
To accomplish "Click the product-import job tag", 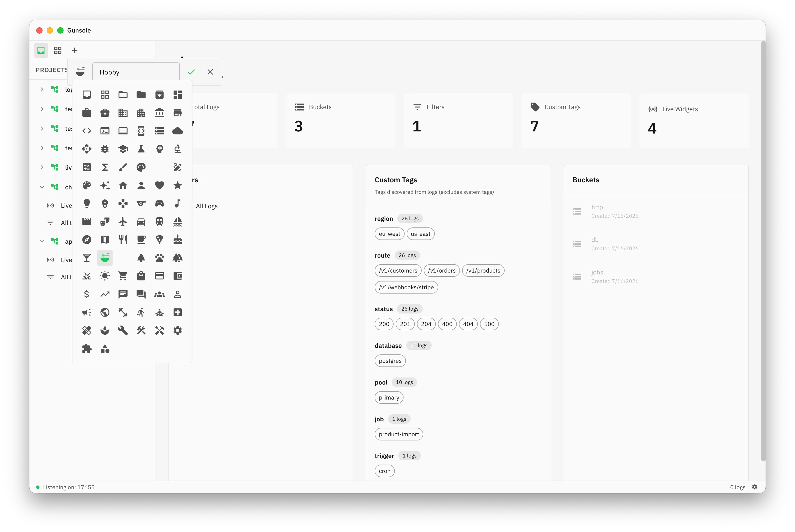I will coord(399,434).
